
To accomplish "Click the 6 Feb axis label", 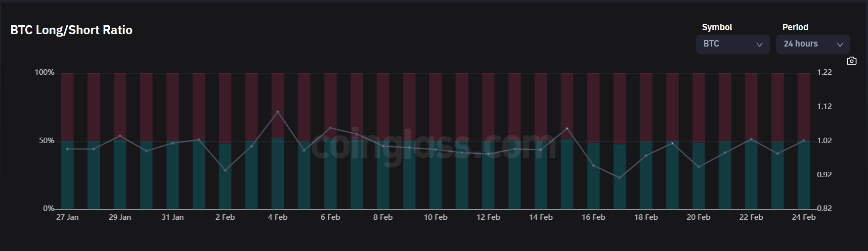I will (x=330, y=217).
